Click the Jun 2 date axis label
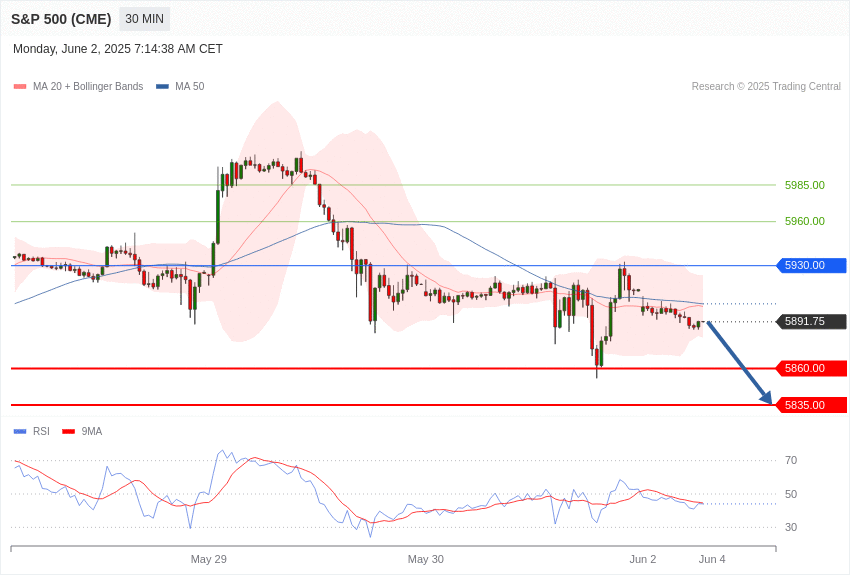This screenshot has height=576, width=850. [x=643, y=559]
